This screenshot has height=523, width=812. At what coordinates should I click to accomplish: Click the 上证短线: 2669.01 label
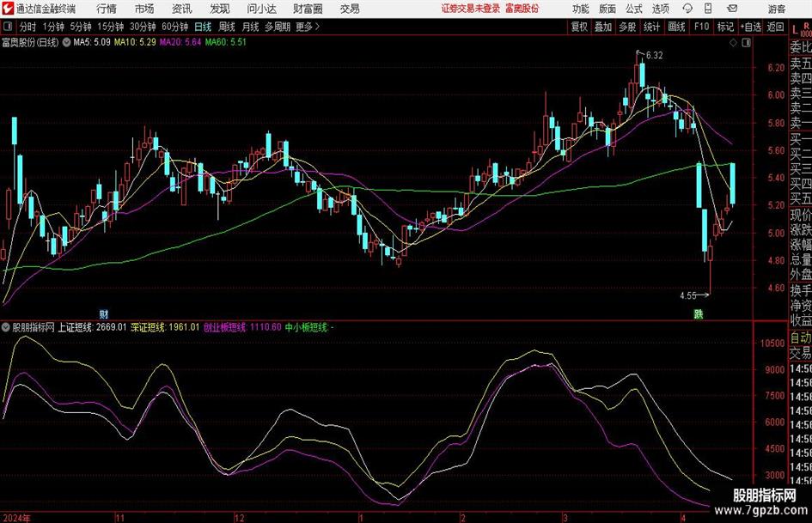point(92,327)
